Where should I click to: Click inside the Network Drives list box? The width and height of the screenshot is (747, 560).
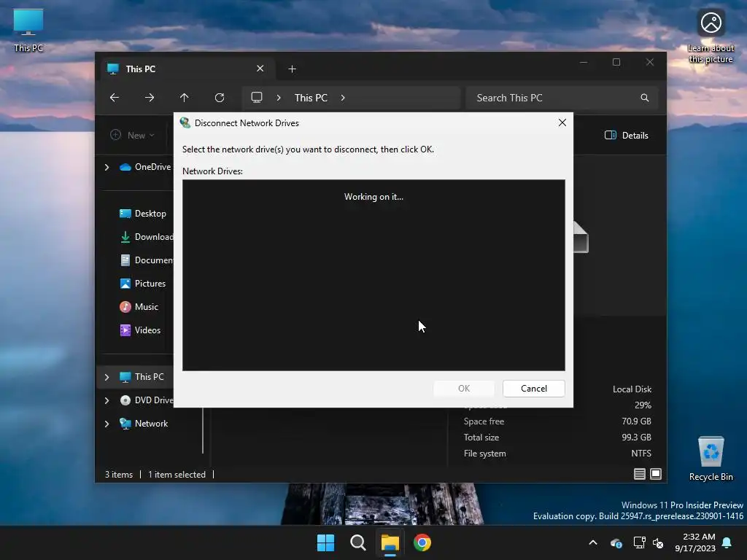[373, 275]
